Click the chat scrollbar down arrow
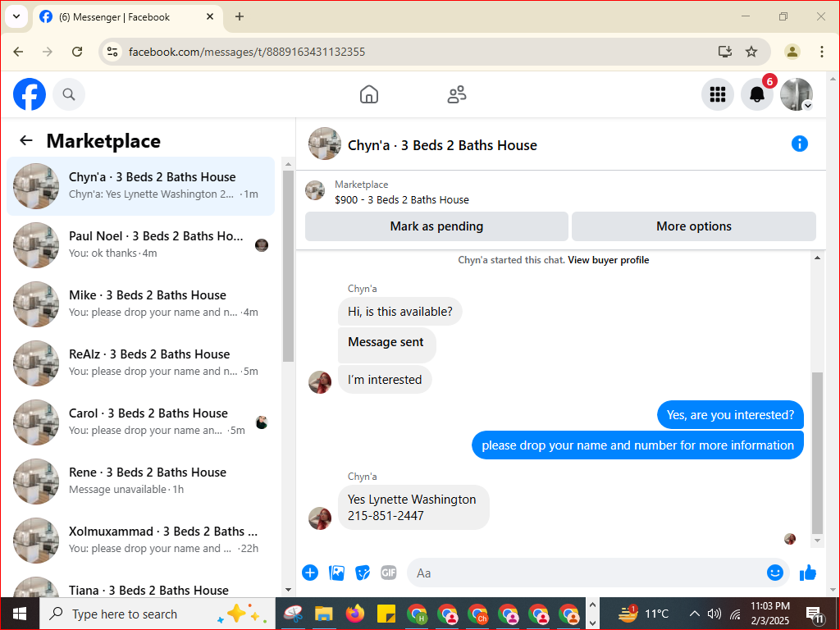This screenshot has width=840, height=630. [x=817, y=541]
